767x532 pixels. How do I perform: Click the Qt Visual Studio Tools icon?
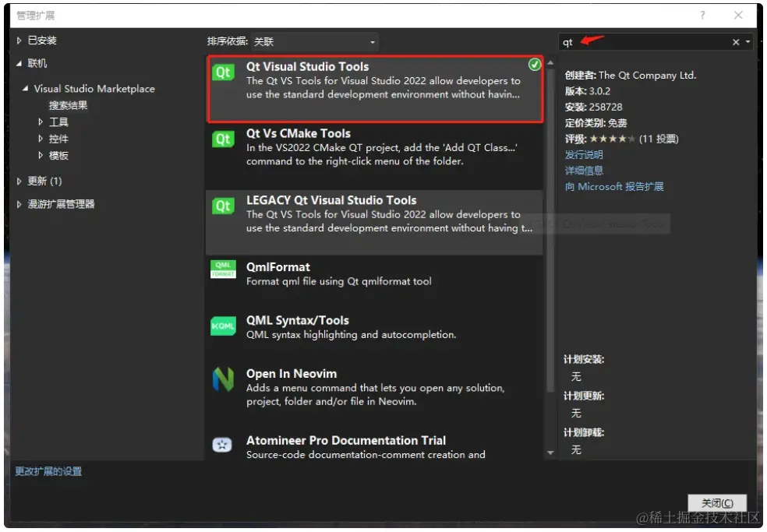(x=223, y=72)
